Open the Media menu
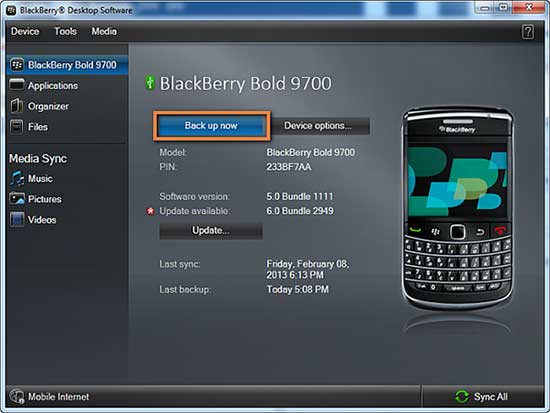Screen dimensions: 550x413 tap(104, 32)
